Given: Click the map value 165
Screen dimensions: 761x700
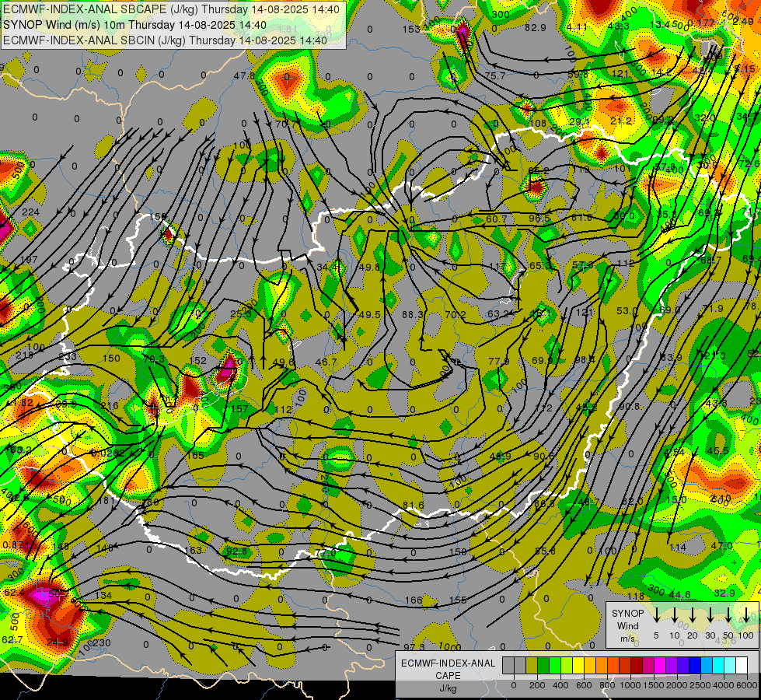Looking at the screenshot, I should 195,455.
